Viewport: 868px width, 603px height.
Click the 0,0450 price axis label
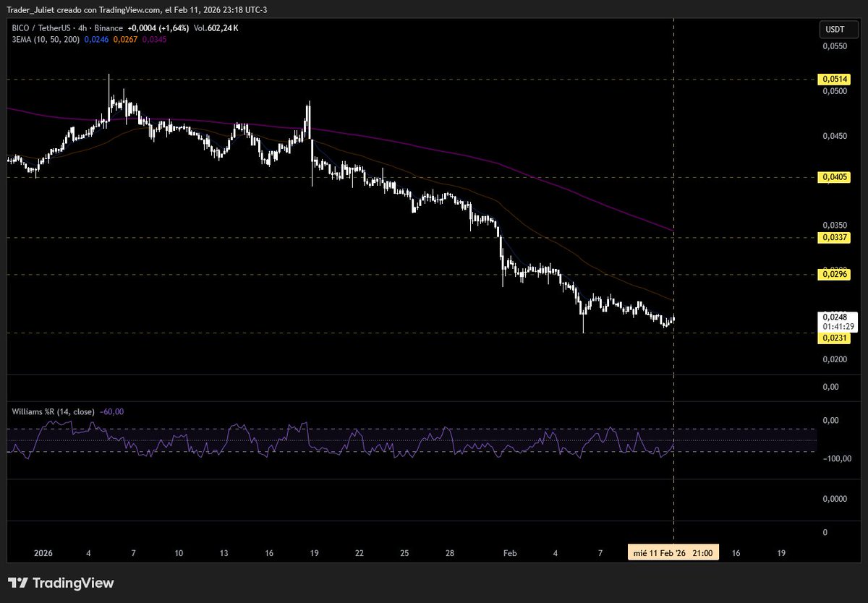[x=835, y=135]
